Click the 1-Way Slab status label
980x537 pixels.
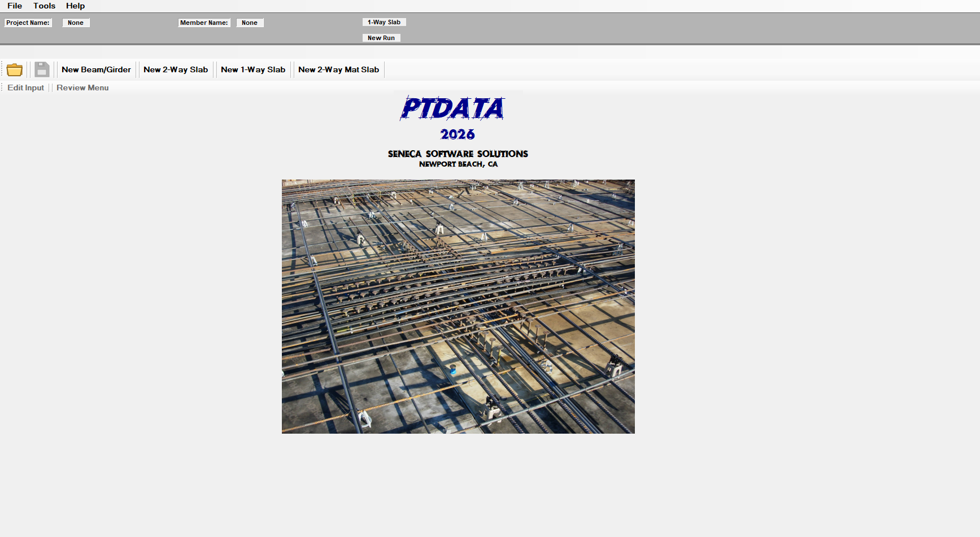pyautogui.click(x=384, y=22)
